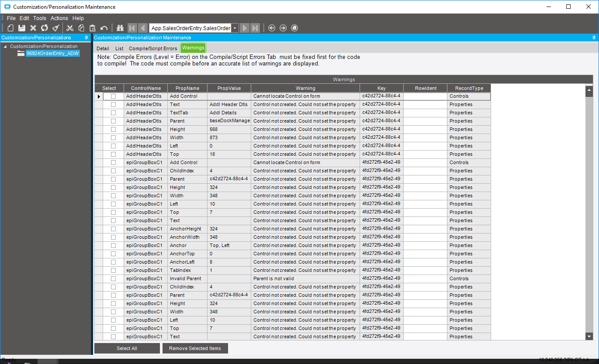This screenshot has width=599, height=364.
Task: Cut with the scissors icon
Action: [70, 28]
